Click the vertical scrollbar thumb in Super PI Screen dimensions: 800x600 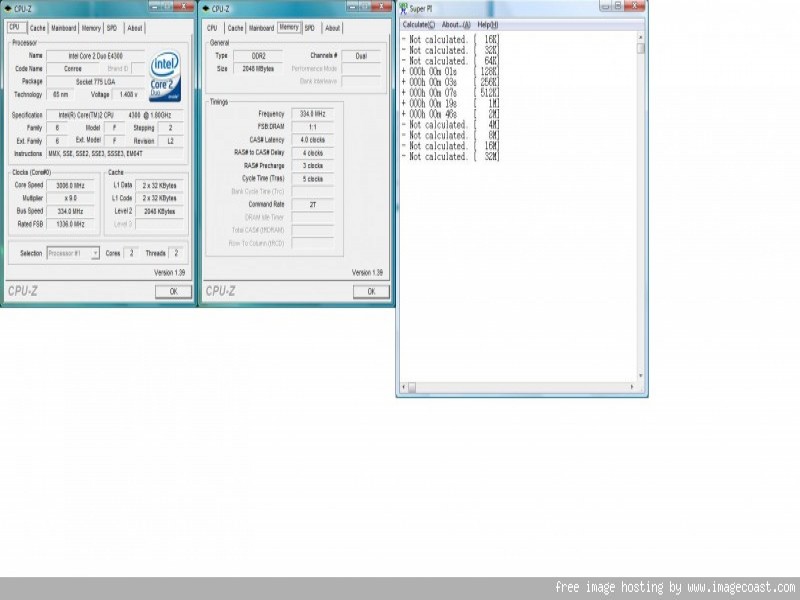point(641,48)
